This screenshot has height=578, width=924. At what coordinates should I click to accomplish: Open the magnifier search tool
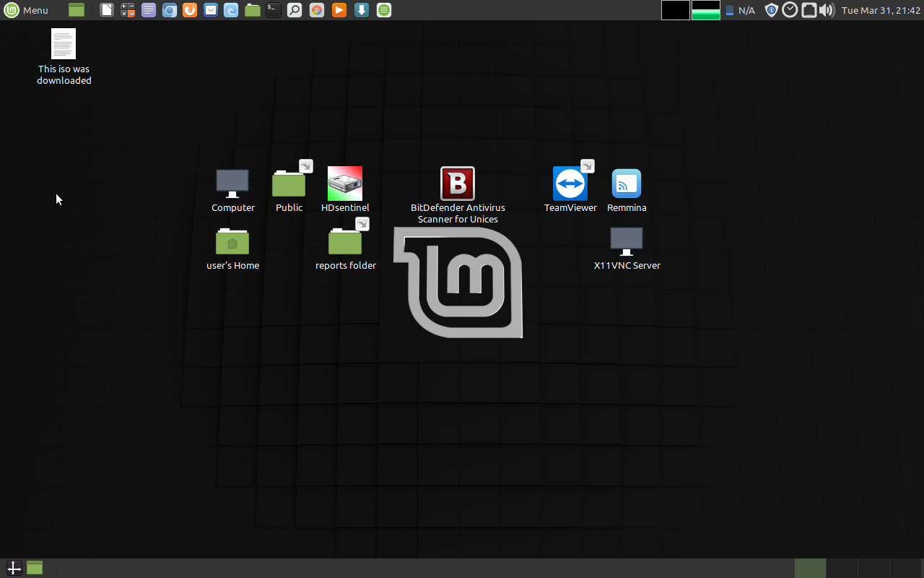pos(295,10)
